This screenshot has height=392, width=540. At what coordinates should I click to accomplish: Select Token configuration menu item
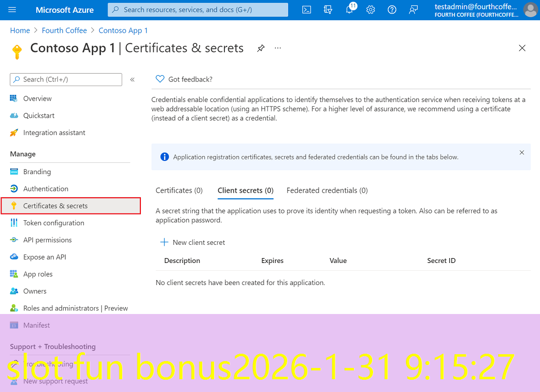54,223
